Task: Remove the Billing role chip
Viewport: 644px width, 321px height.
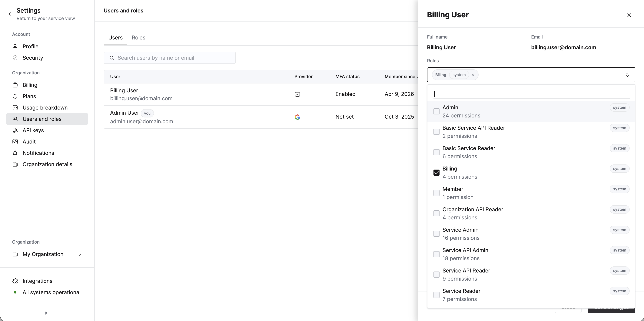Action: (x=473, y=75)
